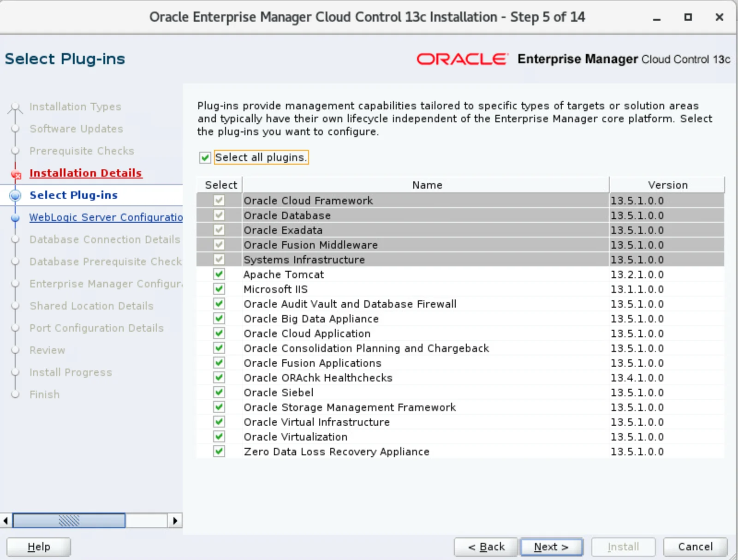The height and width of the screenshot is (560, 738).
Task: Click the WebLogic Server Configuration step icon
Action: click(15, 218)
